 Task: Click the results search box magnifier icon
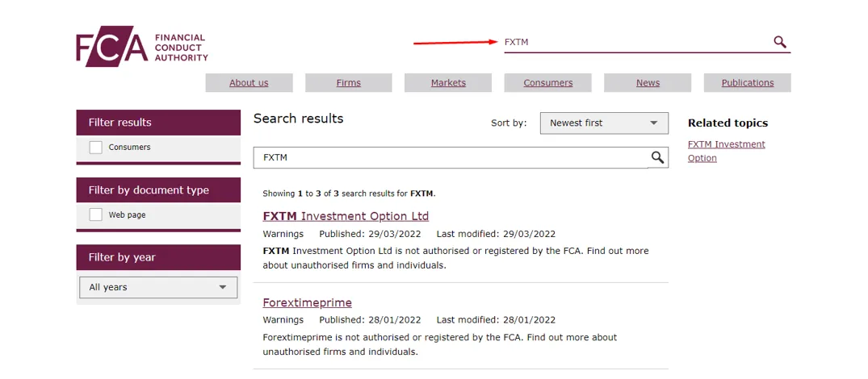point(657,157)
